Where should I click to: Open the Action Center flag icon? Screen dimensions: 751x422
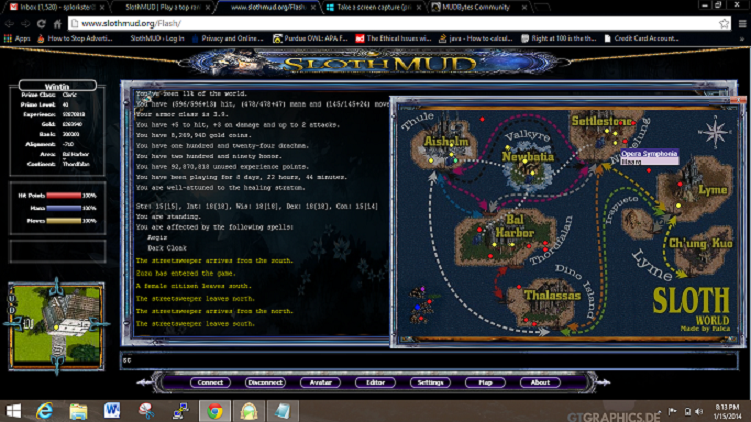click(x=672, y=411)
